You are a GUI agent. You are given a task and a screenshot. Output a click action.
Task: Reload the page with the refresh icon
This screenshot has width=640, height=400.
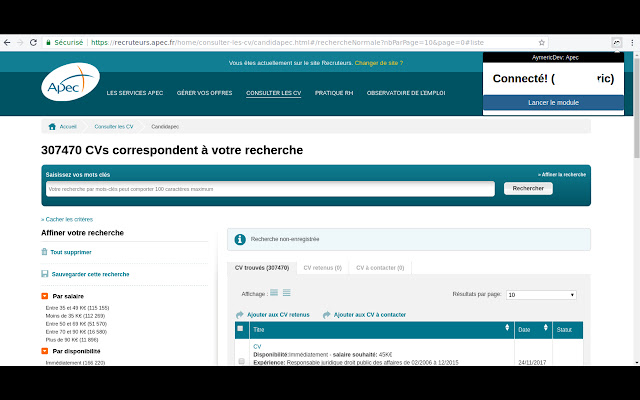(33, 42)
